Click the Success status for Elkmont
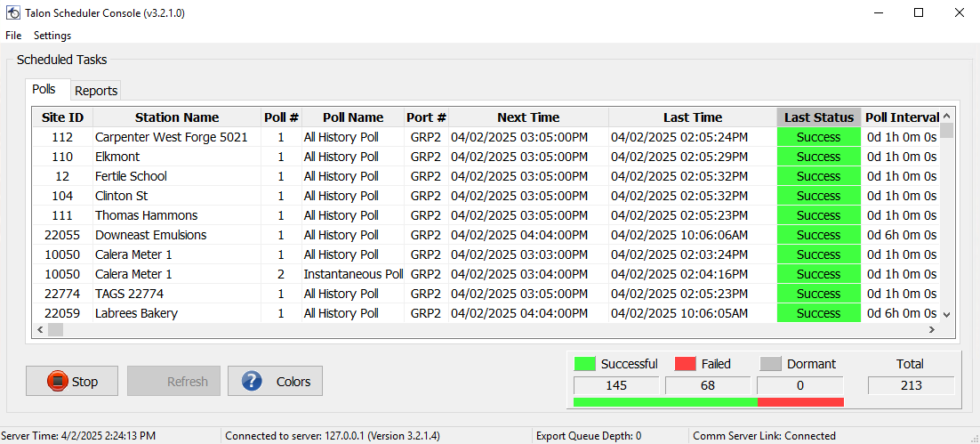 tap(819, 157)
